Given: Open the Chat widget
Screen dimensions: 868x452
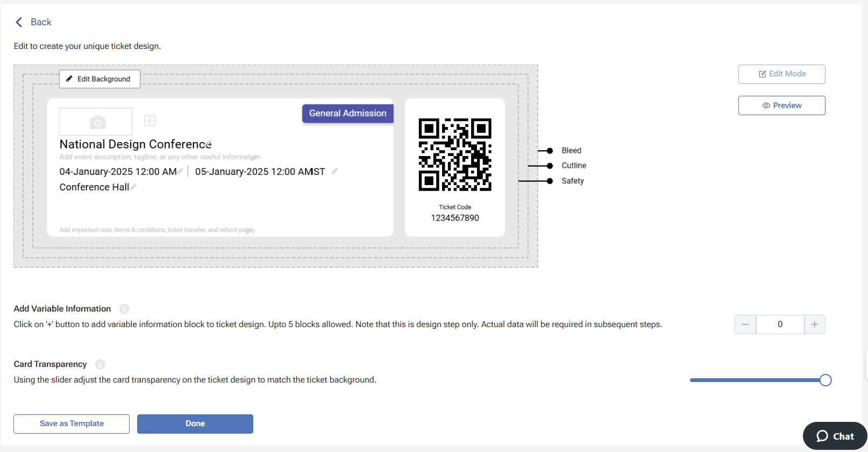Looking at the screenshot, I should 835,436.
